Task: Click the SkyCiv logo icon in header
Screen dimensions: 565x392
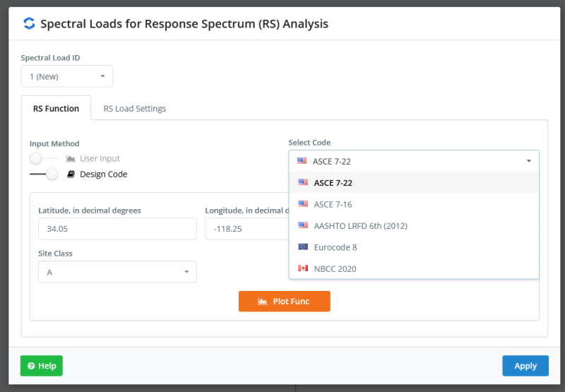Action: pyautogui.click(x=29, y=23)
